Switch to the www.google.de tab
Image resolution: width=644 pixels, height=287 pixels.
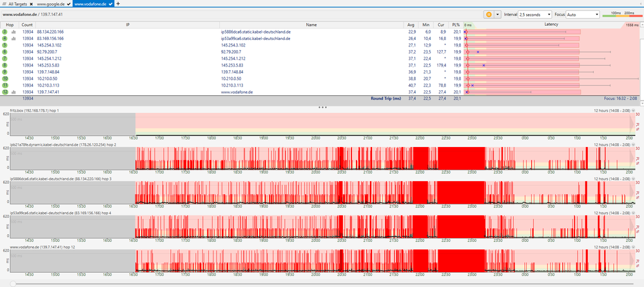[x=51, y=4]
